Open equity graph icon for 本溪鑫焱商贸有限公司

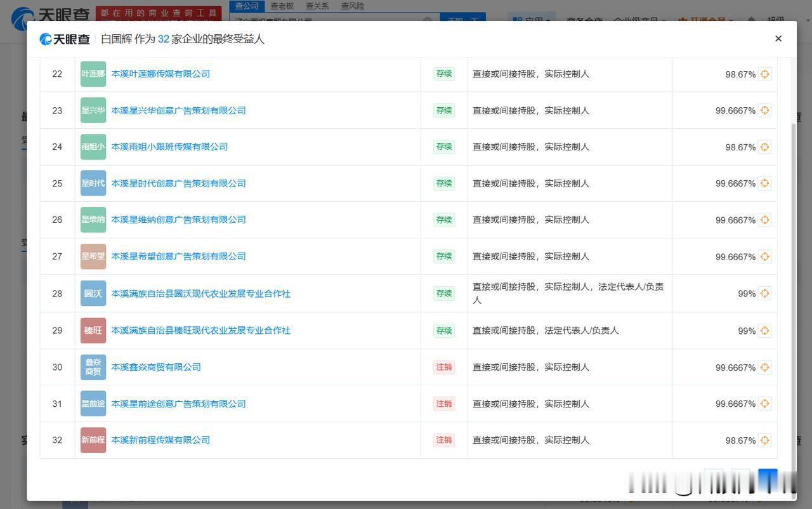764,367
